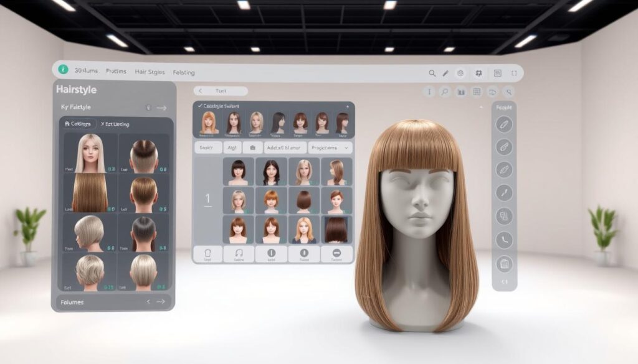The height and width of the screenshot is (364, 638).
Task: Open the 30slums menu item
Action: point(86,71)
